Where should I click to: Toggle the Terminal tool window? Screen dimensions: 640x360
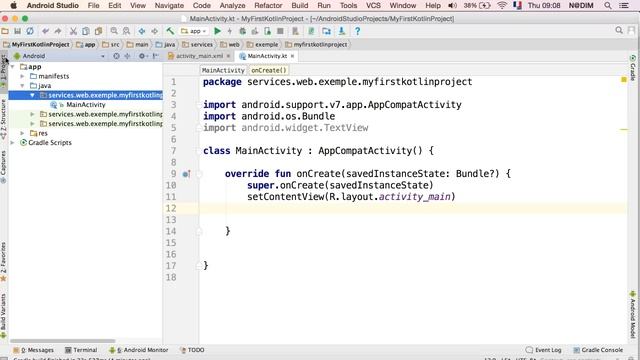point(81,350)
